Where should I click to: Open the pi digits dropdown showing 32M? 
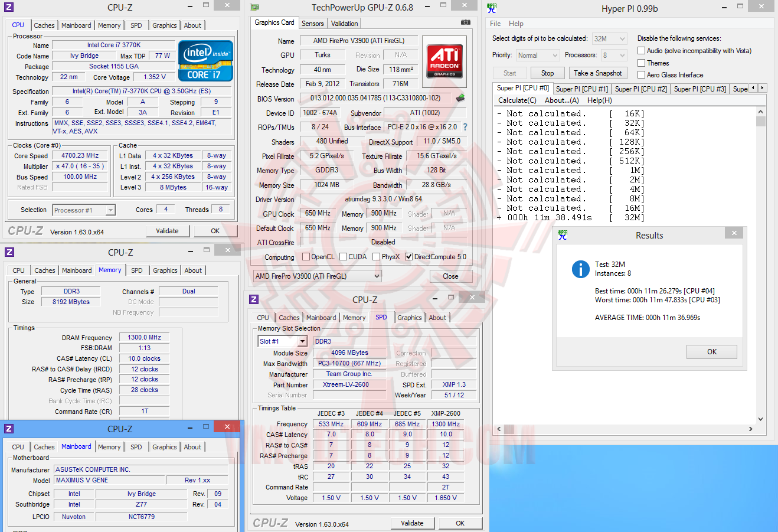[x=609, y=39]
